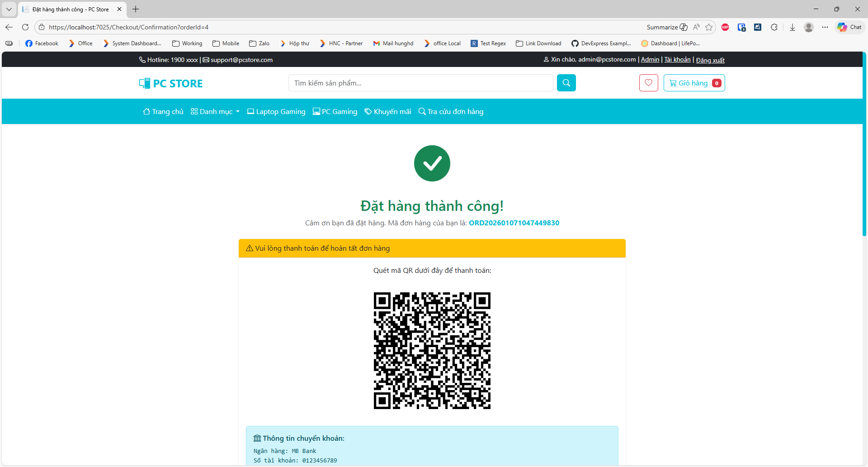Open the browser three-dot options menu

pyautogui.click(x=825, y=27)
